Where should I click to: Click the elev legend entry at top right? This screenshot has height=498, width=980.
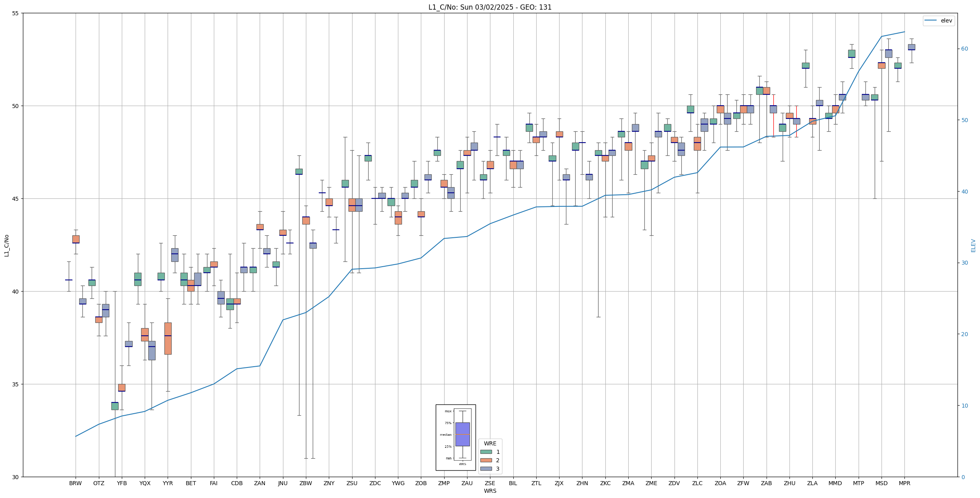tap(938, 20)
